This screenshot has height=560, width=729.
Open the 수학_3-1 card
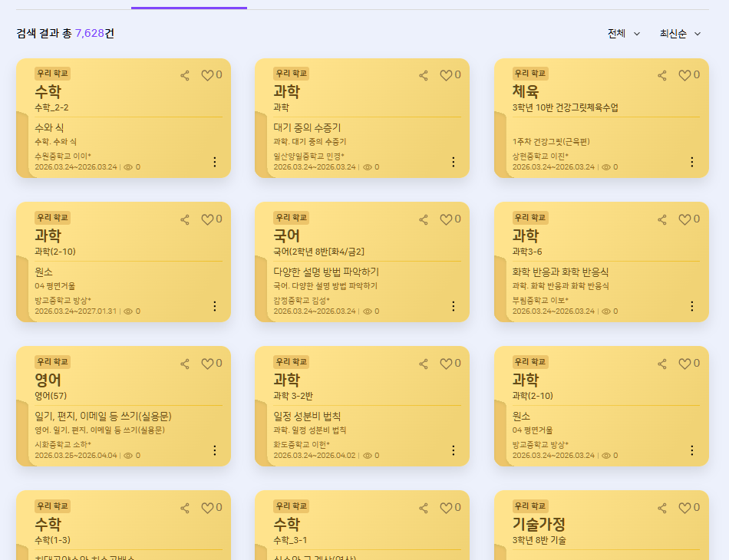click(362, 525)
